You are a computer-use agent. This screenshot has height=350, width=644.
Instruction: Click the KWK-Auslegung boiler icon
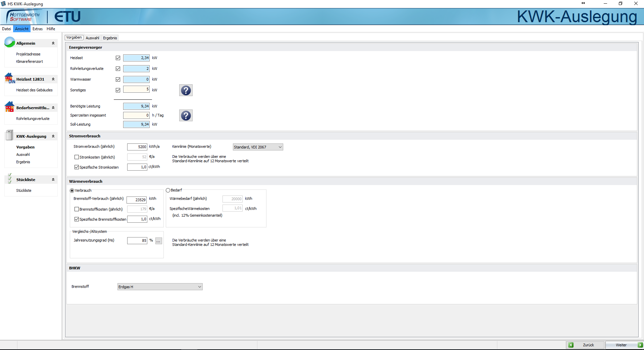pos(9,135)
